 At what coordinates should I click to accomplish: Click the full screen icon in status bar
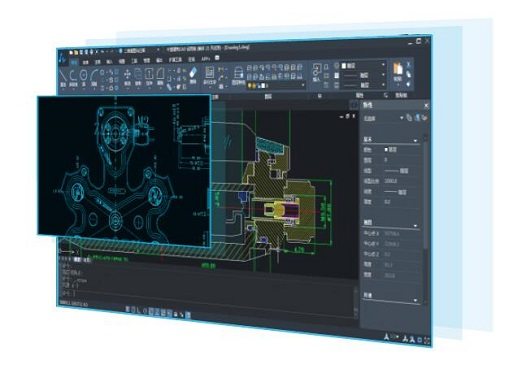(x=427, y=341)
